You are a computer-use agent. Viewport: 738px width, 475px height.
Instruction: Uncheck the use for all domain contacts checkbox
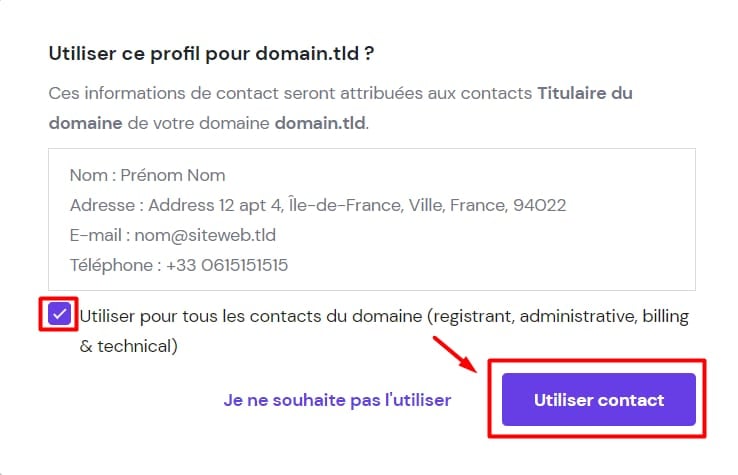click(x=61, y=315)
